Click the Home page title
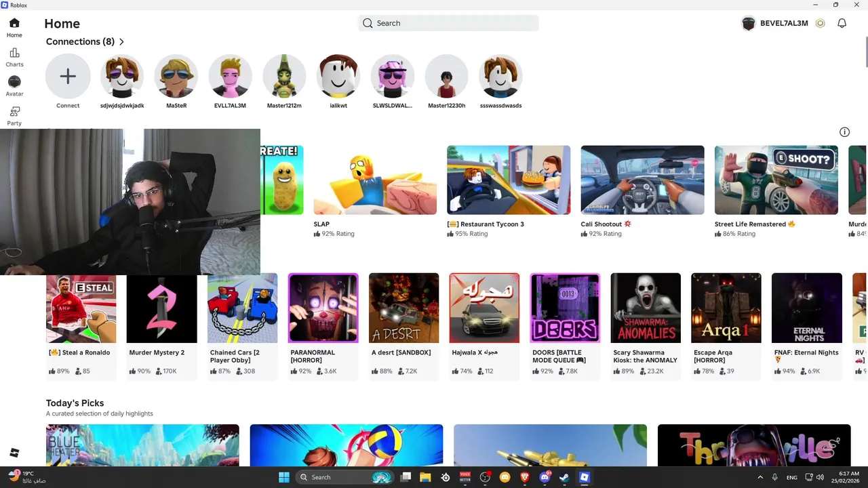Viewport: 868px width, 488px height. click(x=62, y=24)
